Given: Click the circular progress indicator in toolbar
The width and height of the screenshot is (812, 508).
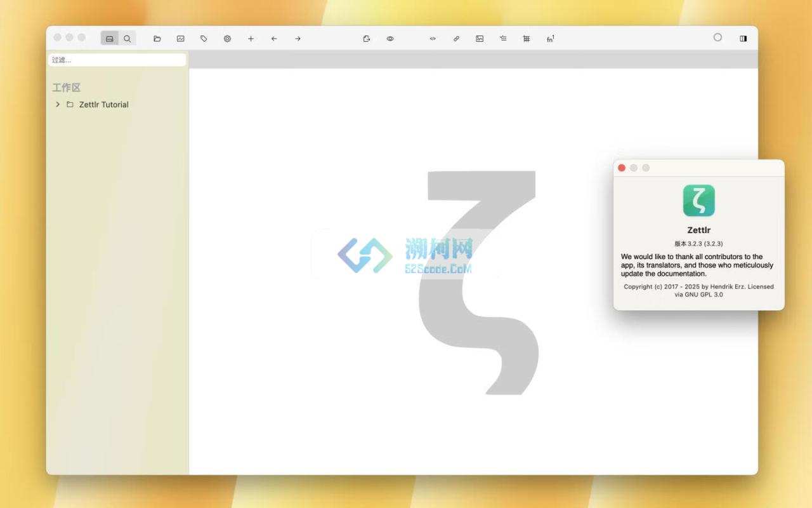Looking at the screenshot, I should 717,37.
